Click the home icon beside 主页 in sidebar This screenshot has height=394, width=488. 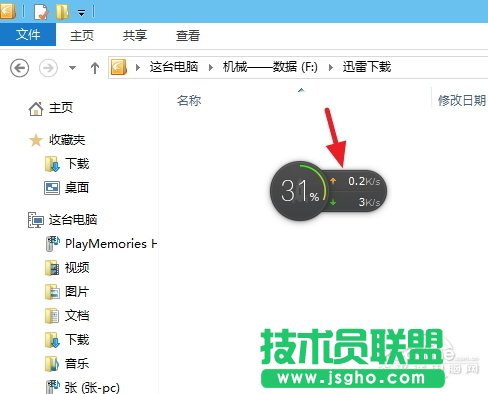pos(36,109)
